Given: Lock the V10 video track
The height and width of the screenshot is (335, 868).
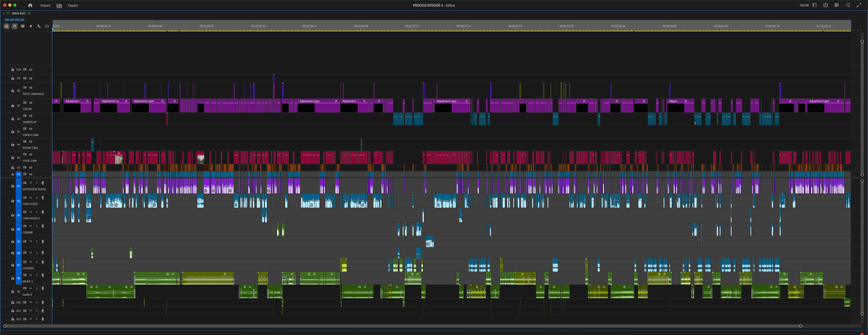Looking at the screenshot, I should click(x=12, y=69).
